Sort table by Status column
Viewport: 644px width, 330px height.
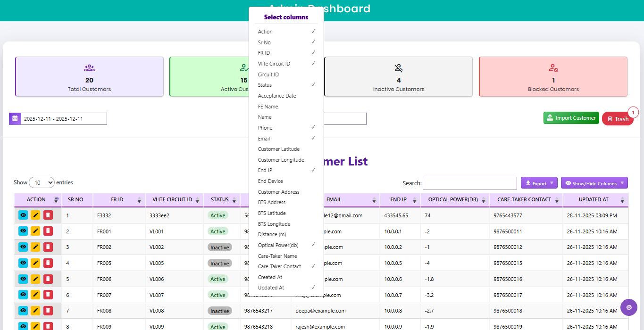[222, 199]
